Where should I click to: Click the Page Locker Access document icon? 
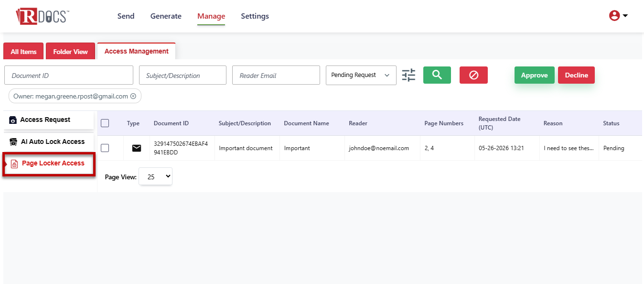14,164
